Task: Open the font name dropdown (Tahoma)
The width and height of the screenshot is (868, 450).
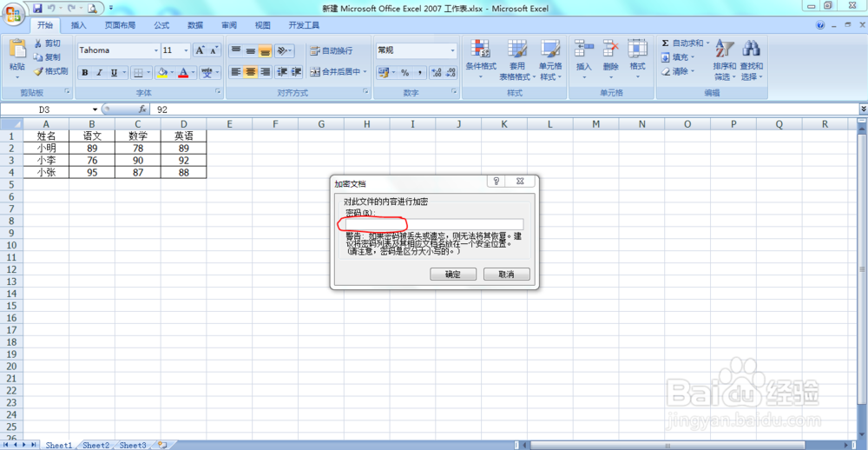Action: coord(156,50)
